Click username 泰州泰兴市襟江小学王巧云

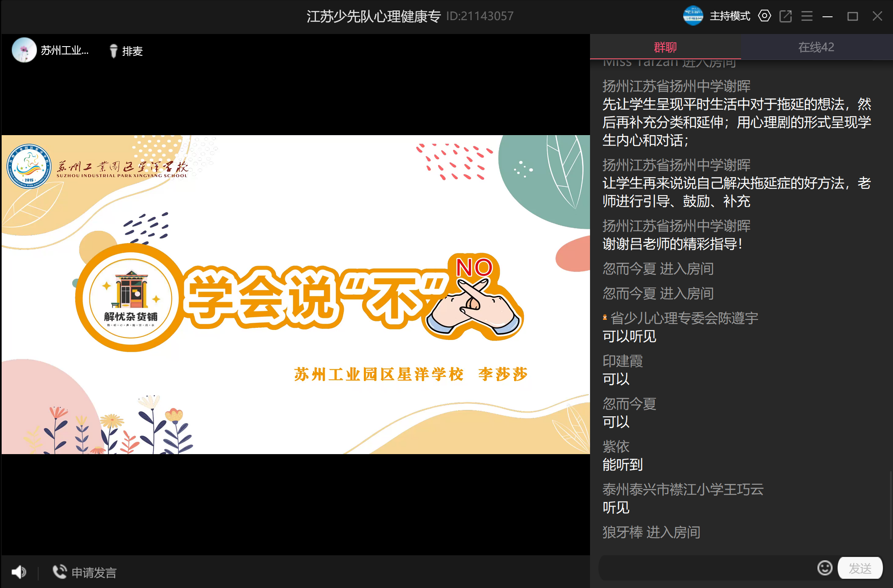click(x=683, y=489)
